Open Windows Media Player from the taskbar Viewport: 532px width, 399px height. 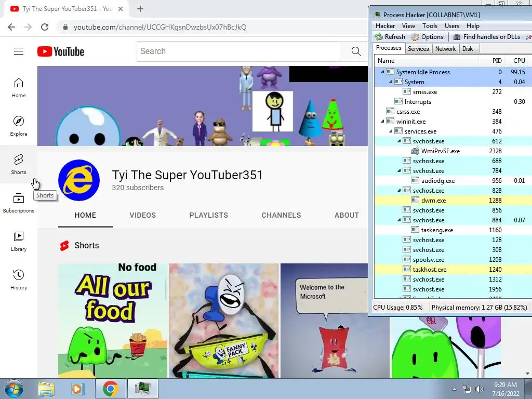(x=77, y=389)
